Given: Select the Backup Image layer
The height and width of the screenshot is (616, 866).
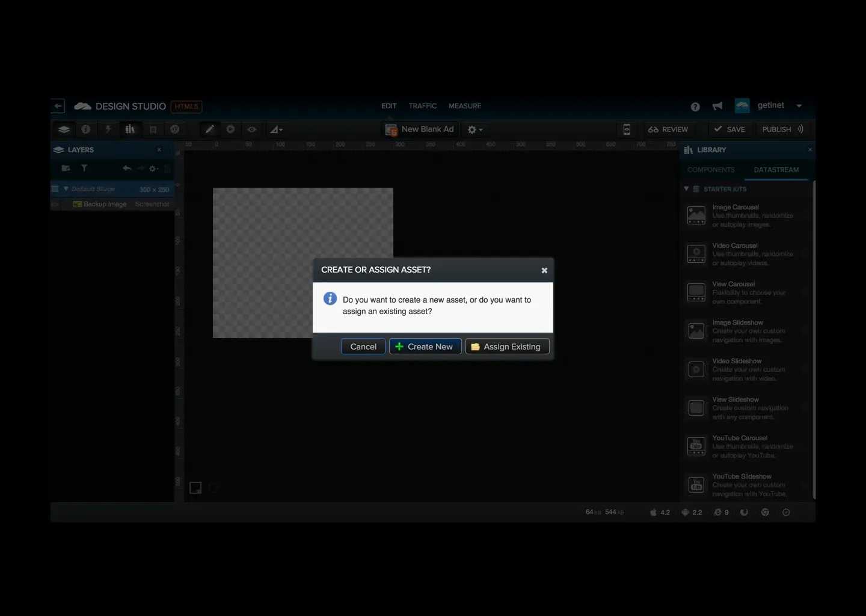Looking at the screenshot, I should pos(112,204).
